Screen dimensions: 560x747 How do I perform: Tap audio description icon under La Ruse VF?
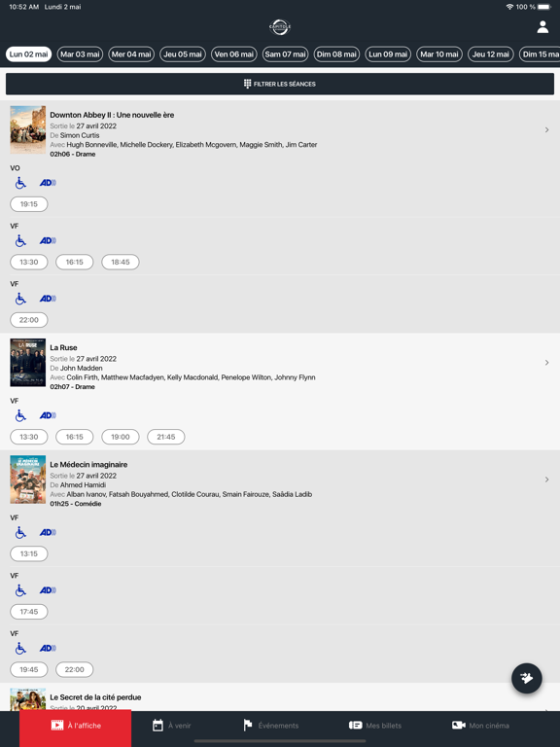pos(48,415)
